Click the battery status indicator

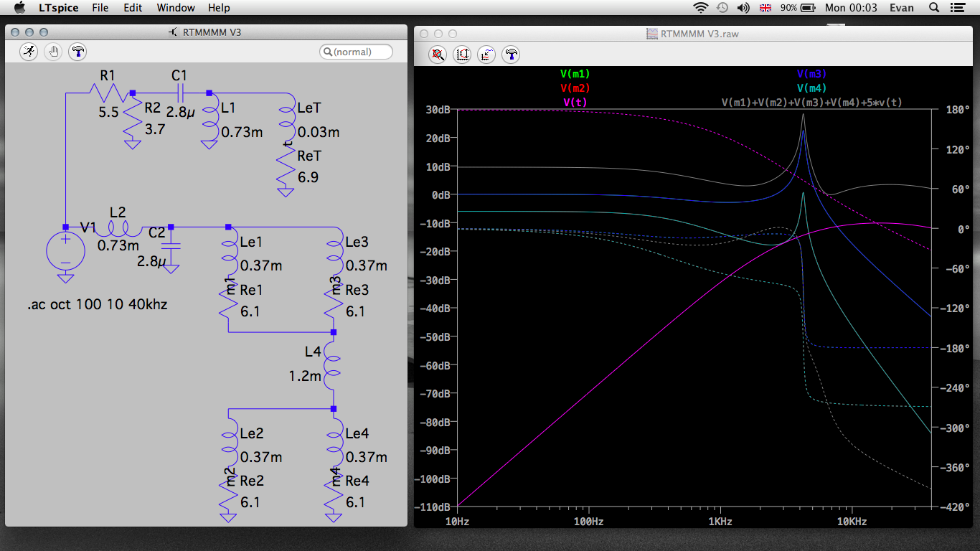(x=798, y=8)
